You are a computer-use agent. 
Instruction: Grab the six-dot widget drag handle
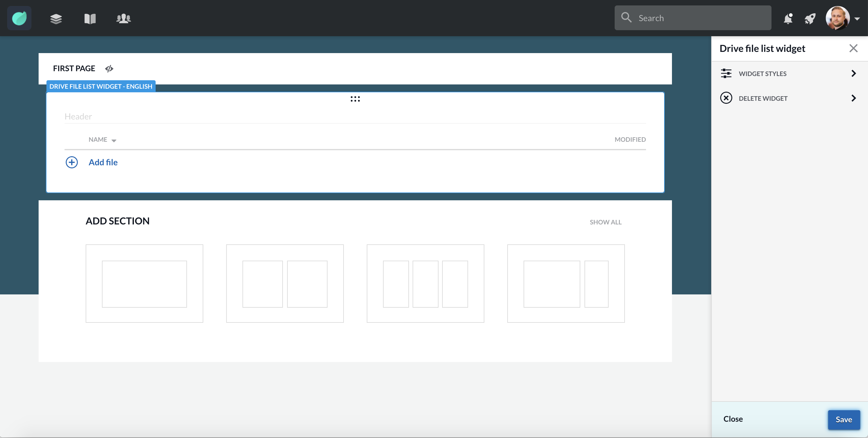pos(355,99)
